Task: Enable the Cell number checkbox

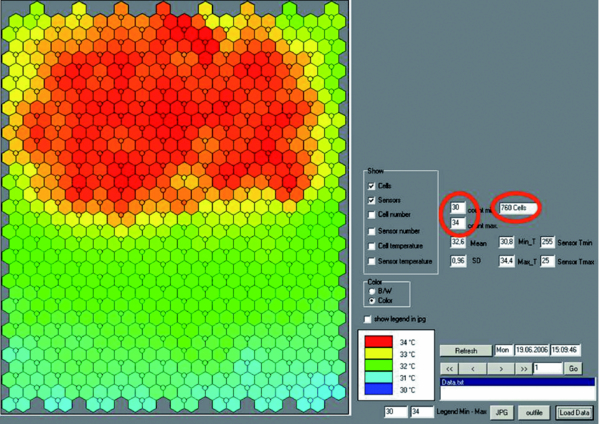Action: pos(371,215)
